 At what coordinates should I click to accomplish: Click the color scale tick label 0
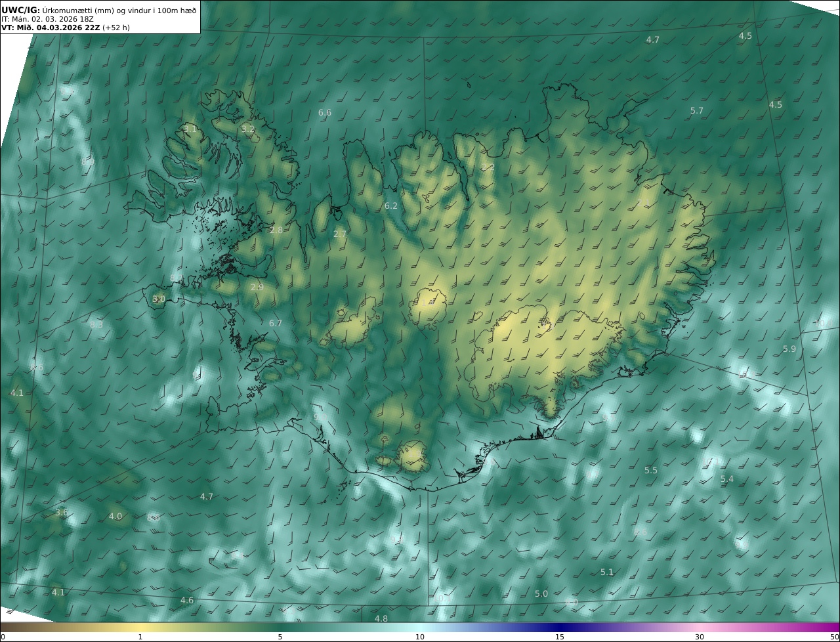[3, 637]
